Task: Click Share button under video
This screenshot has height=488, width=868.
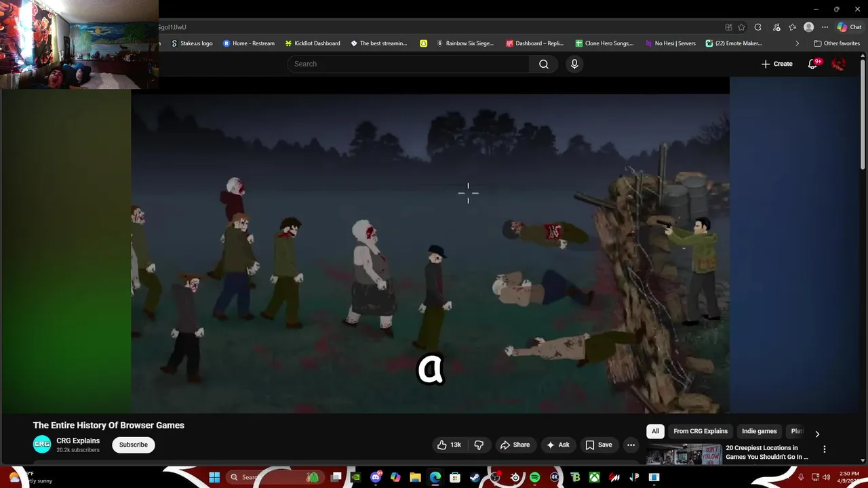Action: click(515, 445)
